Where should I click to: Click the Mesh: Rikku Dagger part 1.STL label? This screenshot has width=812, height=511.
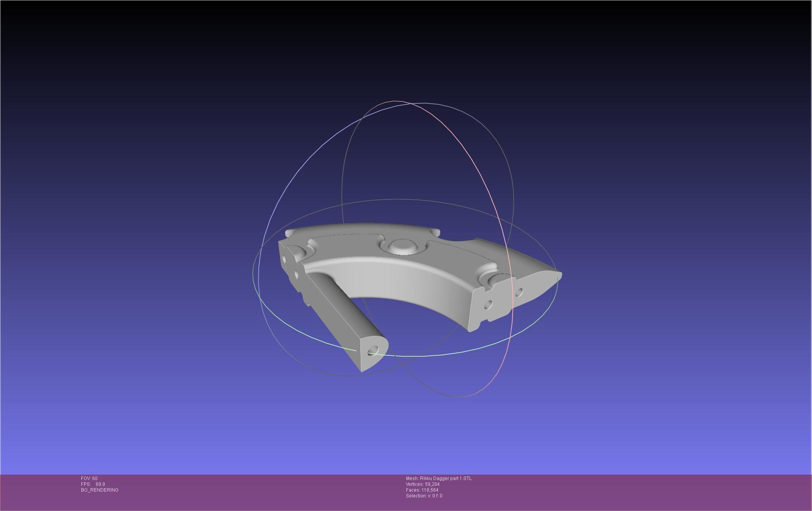(x=439, y=478)
